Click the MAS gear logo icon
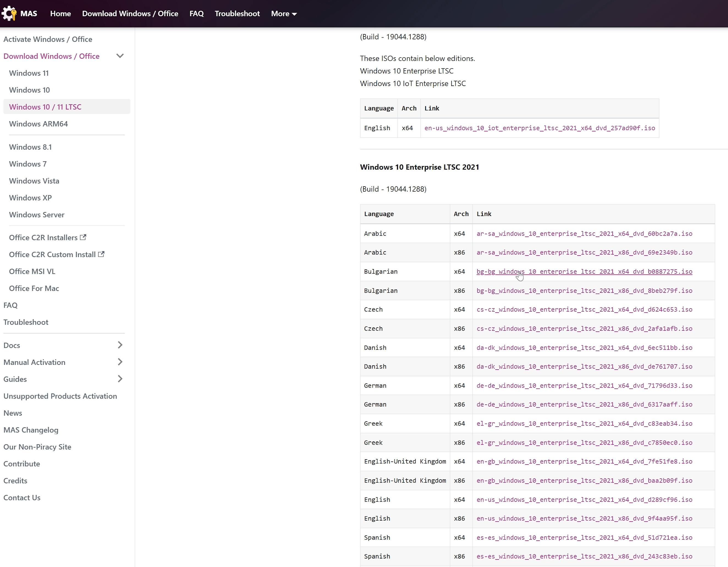Image resolution: width=728 pixels, height=567 pixels. pos(9,13)
